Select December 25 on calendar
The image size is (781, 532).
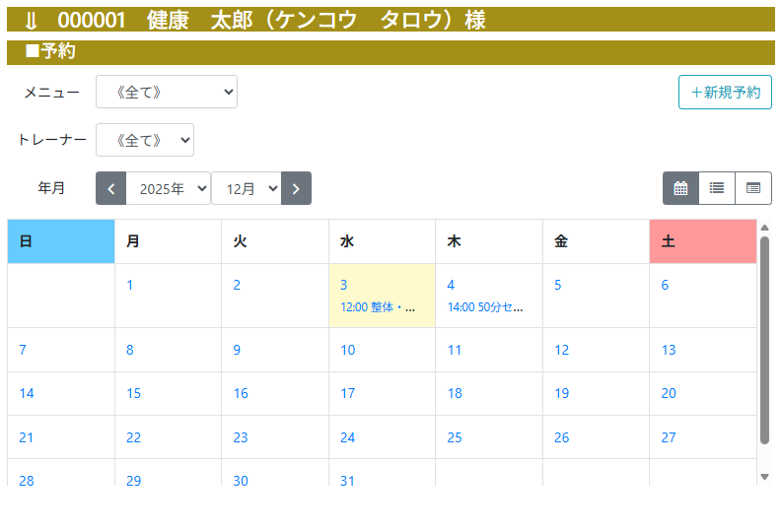tap(455, 437)
